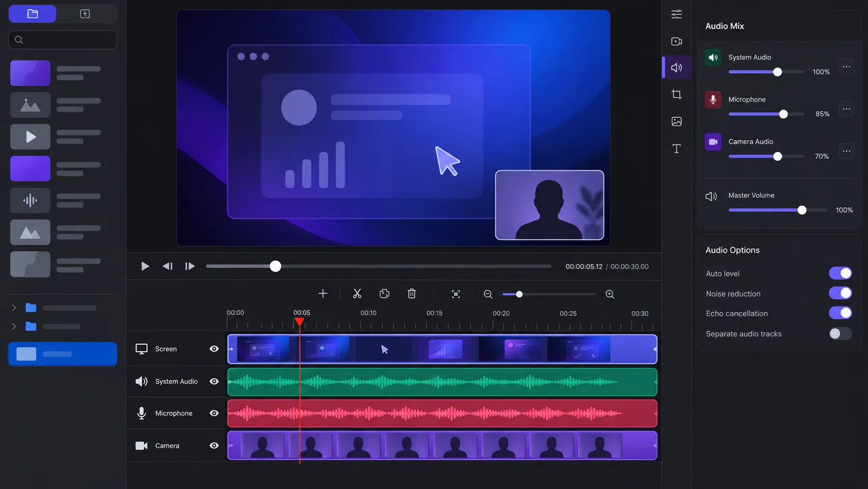Click the Master Volume speaker icon
This screenshot has height=489, width=868.
point(711,196)
